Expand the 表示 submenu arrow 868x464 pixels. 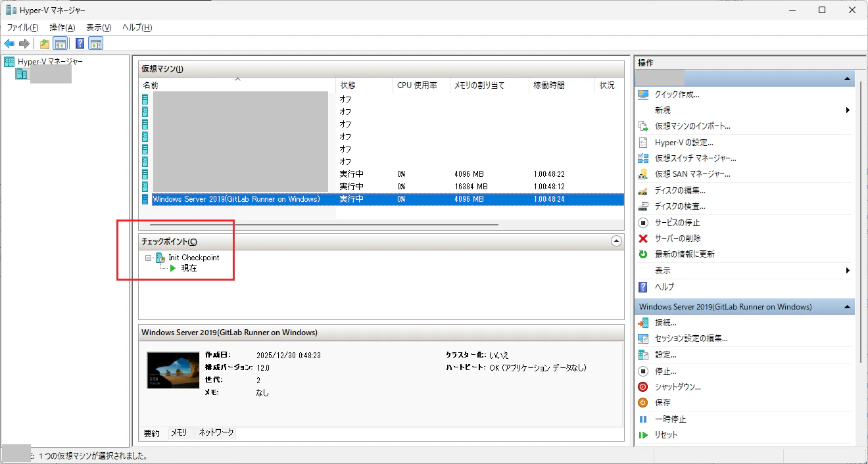[x=848, y=270]
